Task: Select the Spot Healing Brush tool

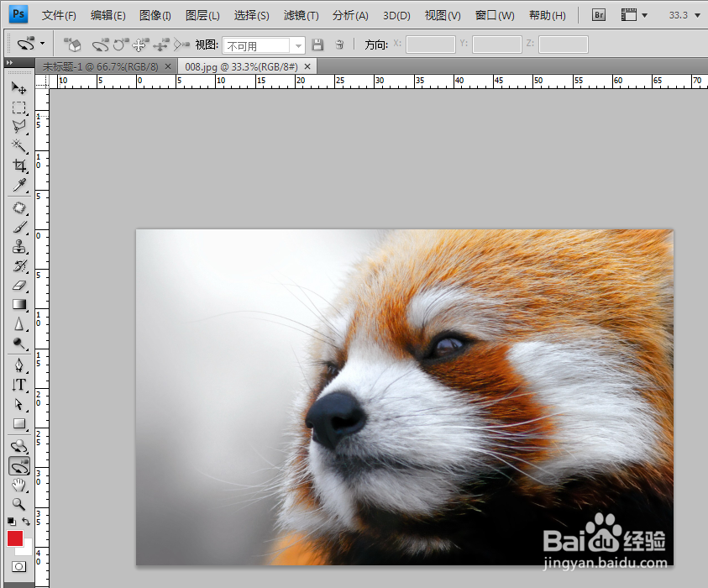Action: pyautogui.click(x=19, y=207)
